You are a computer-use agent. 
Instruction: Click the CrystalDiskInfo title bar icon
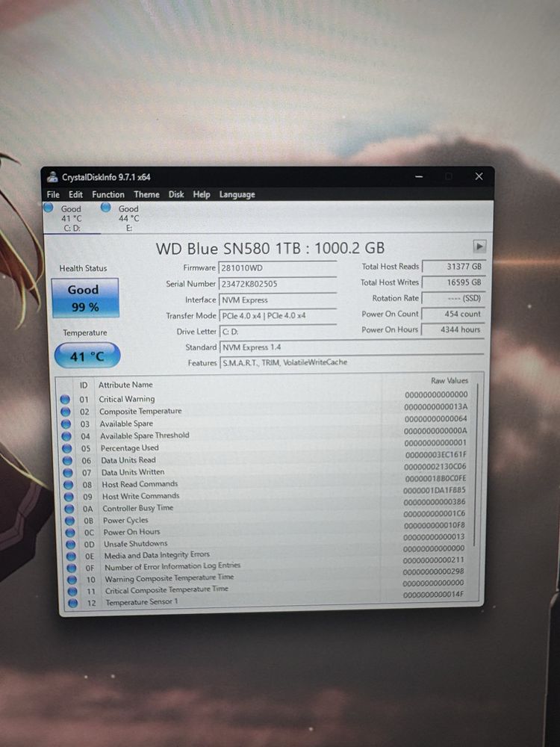(53, 177)
